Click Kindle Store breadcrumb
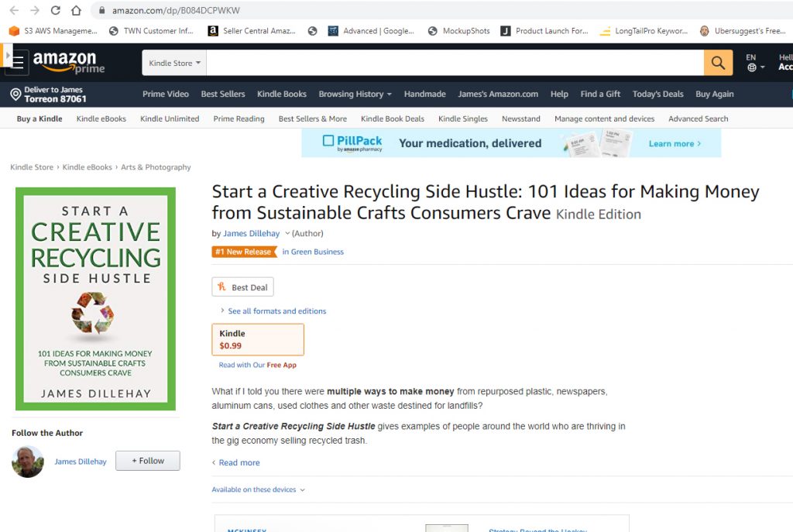 pyautogui.click(x=31, y=167)
